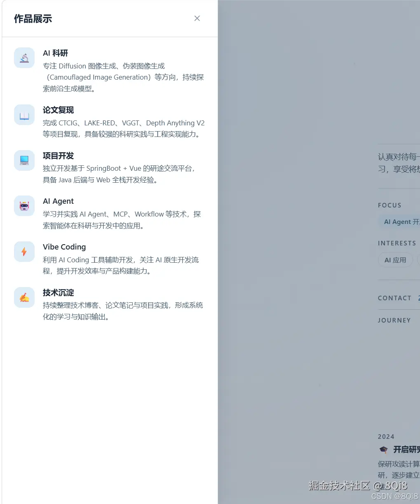Click the CONTACT section label
420x504 pixels.
pos(394,298)
